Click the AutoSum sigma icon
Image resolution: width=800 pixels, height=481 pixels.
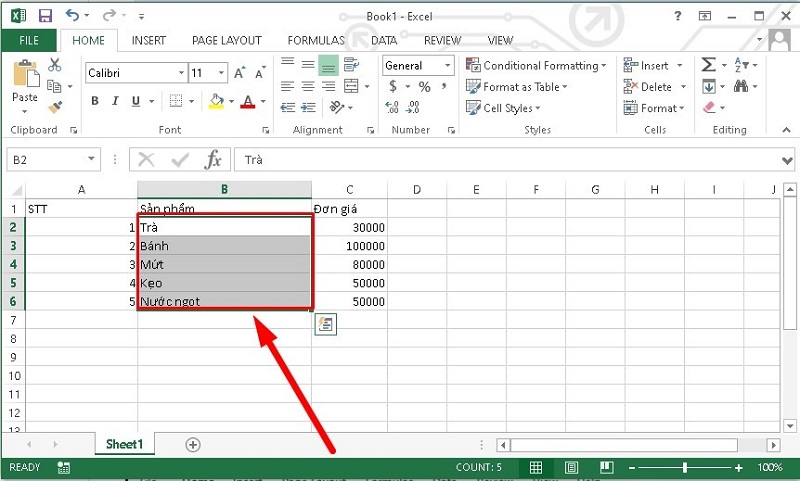coord(708,65)
